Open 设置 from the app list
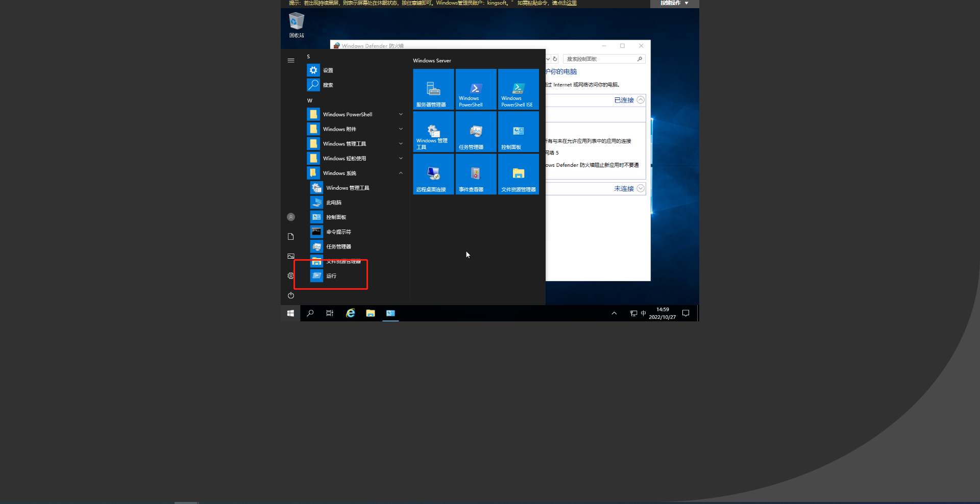The height and width of the screenshot is (504, 980). pyautogui.click(x=328, y=70)
